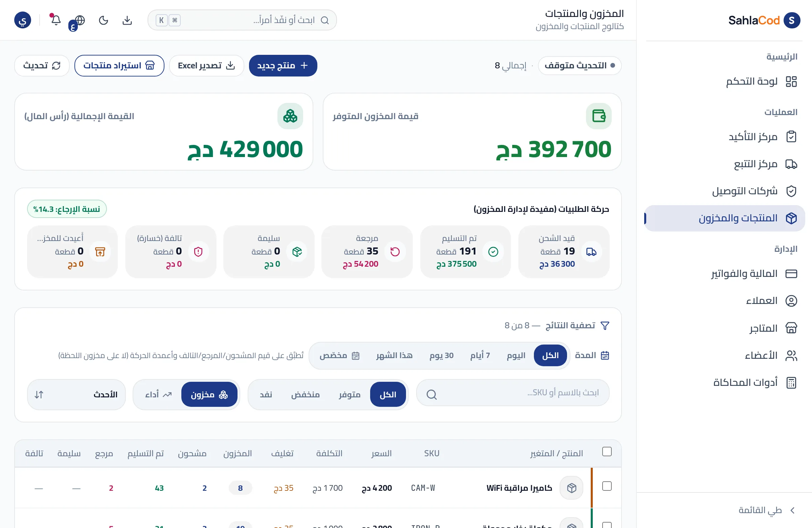Click truck icon in قيد الشحن tile

tap(591, 252)
